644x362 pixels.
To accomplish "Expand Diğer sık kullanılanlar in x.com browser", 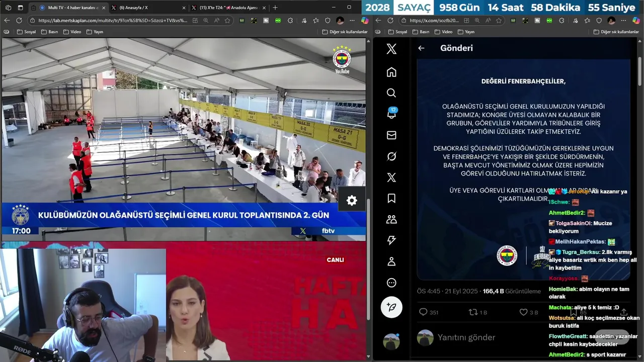I will pyautogui.click(x=616, y=32).
